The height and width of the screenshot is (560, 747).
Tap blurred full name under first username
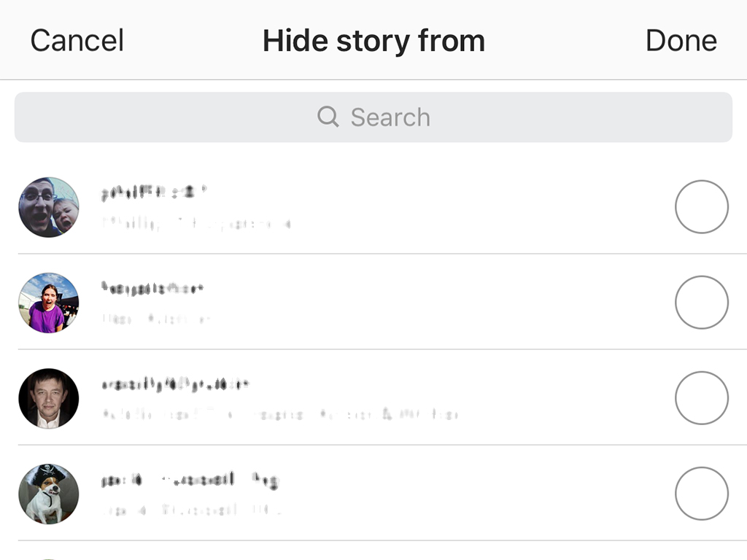196,223
